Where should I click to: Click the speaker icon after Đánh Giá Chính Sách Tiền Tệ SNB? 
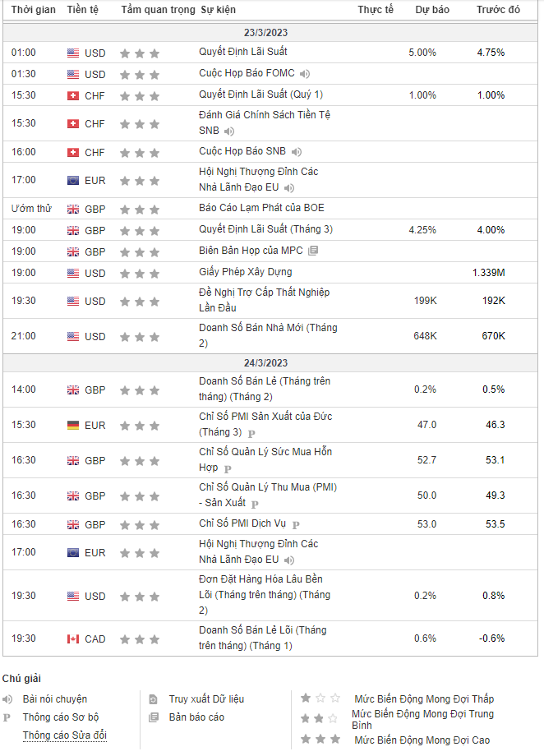tap(229, 131)
